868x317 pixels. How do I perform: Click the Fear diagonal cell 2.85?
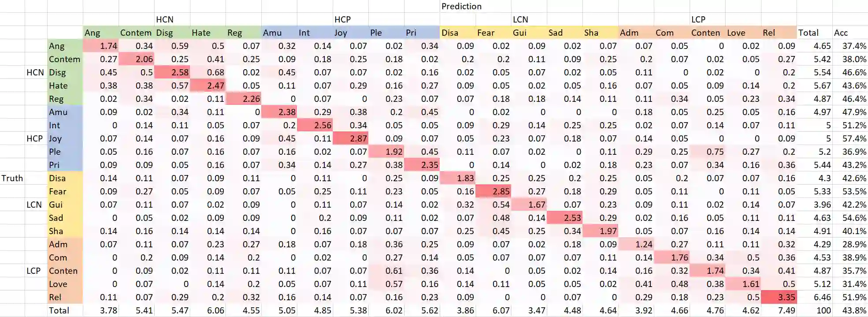(493, 191)
